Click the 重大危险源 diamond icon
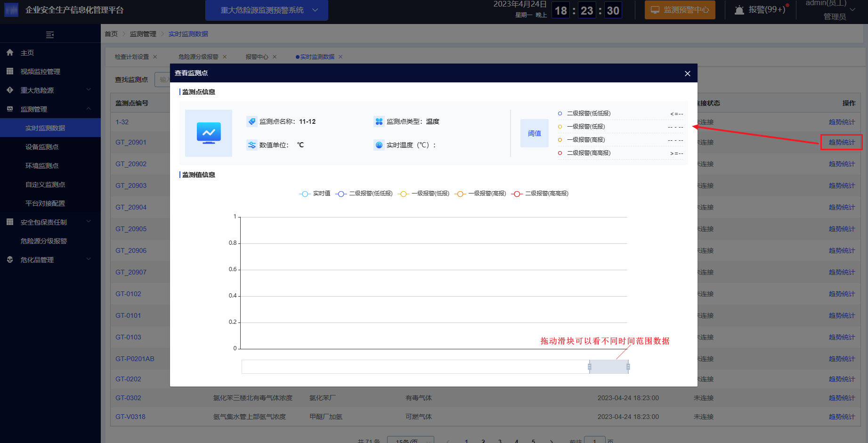The height and width of the screenshot is (443, 868). pyautogui.click(x=10, y=90)
